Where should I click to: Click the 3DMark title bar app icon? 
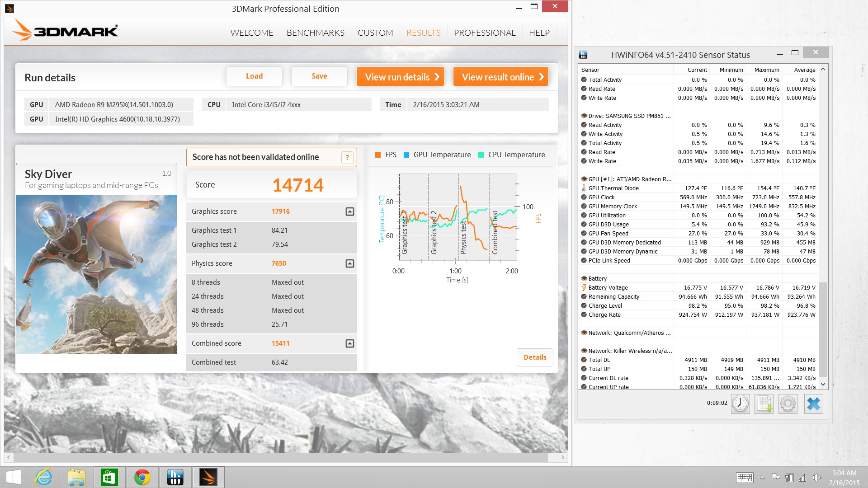(9, 8)
